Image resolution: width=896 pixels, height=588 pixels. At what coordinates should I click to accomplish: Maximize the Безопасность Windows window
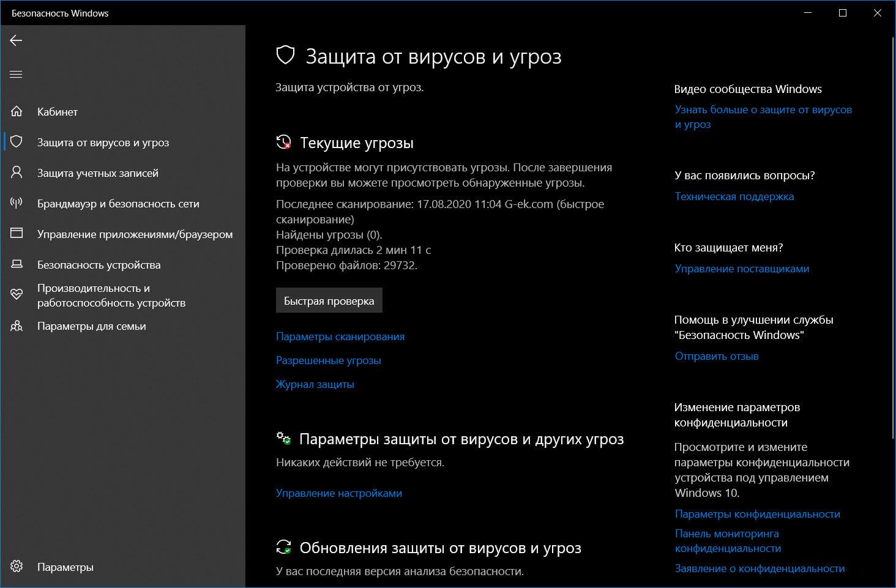tap(843, 13)
